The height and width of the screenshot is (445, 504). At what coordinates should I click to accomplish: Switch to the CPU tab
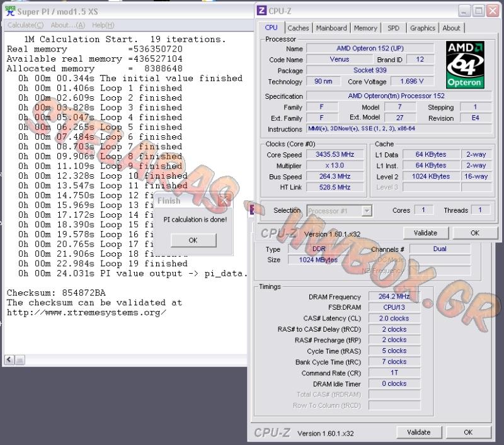pyautogui.click(x=271, y=28)
